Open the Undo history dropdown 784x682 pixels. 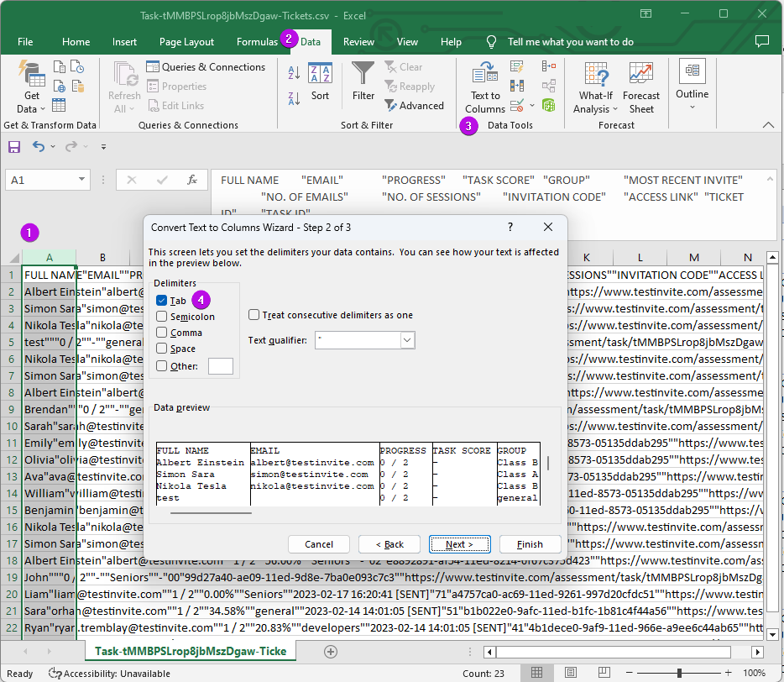[x=53, y=147]
